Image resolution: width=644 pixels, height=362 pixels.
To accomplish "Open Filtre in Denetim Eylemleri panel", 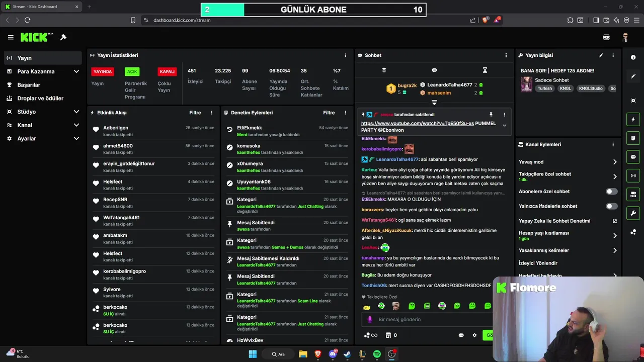I will click(x=329, y=113).
